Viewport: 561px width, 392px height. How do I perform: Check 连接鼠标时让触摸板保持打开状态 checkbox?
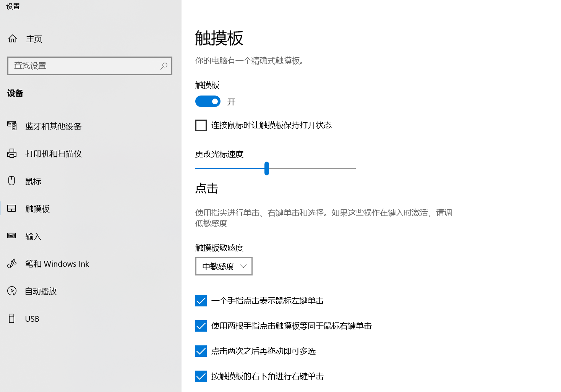201,125
